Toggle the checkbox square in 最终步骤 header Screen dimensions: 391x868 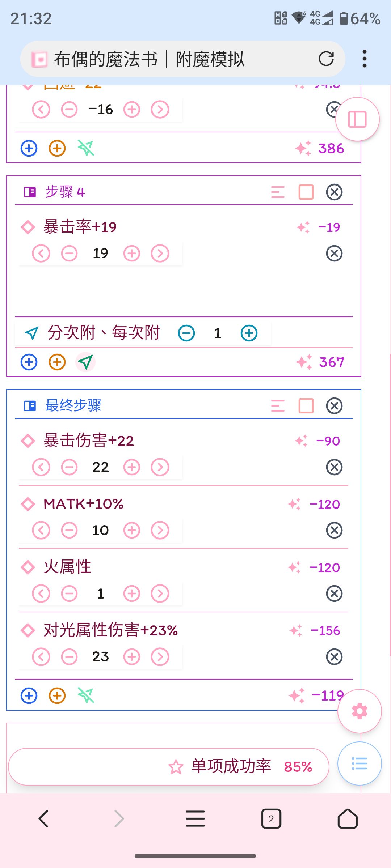pos(306,406)
